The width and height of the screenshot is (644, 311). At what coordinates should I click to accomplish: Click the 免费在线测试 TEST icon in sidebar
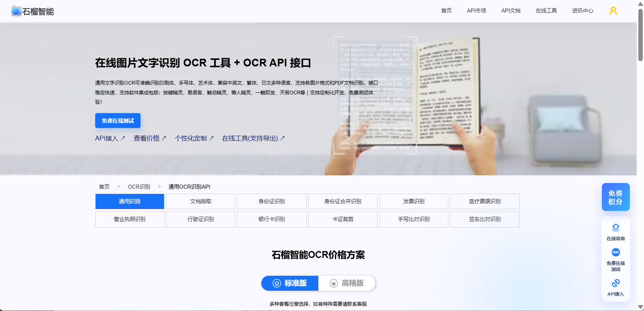pyautogui.click(x=616, y=252)
